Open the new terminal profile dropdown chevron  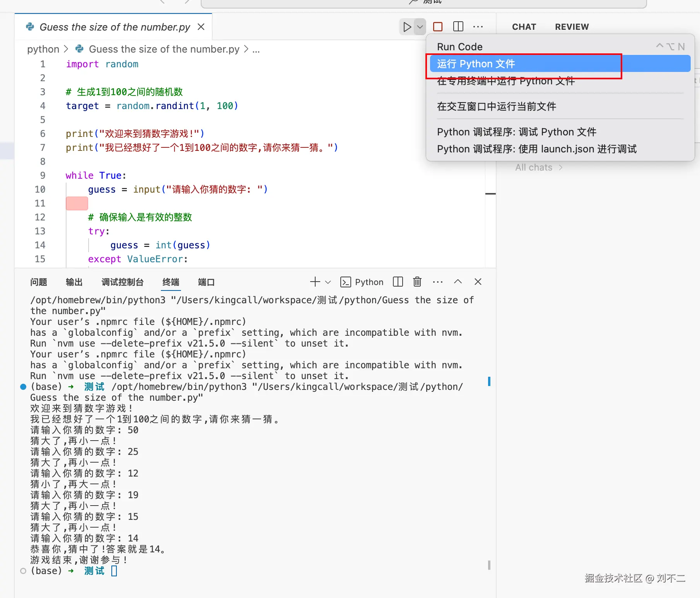(x=328, y=282)
